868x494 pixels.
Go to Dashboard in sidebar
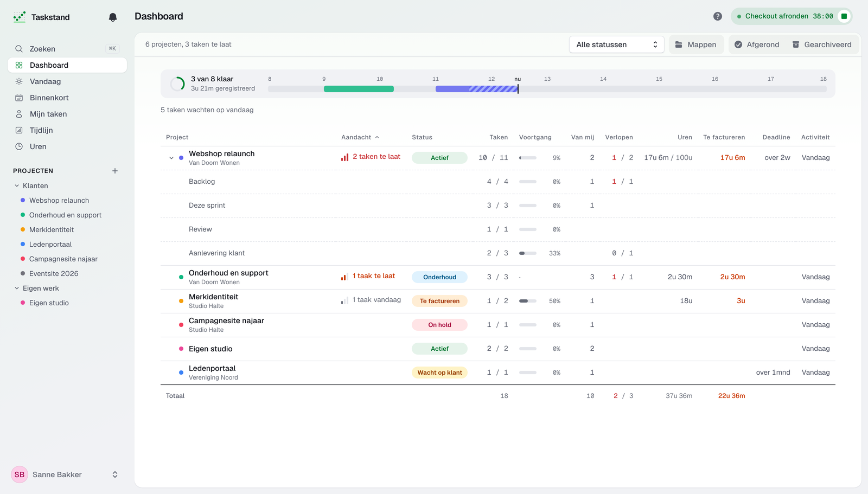(67, 65)
